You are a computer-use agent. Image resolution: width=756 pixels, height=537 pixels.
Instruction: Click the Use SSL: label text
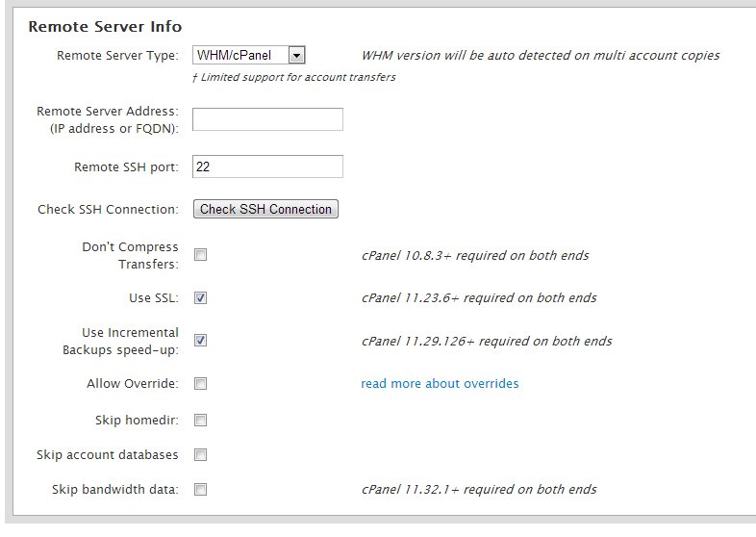154,298
